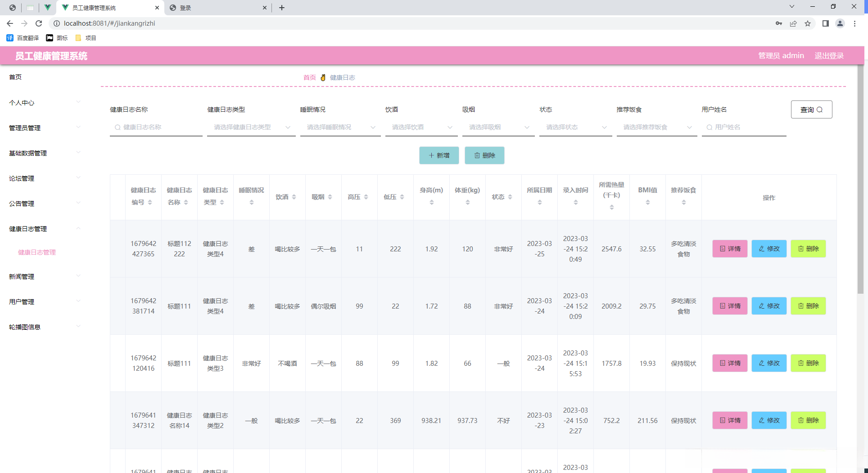
Task: Open the 百度翻译 bookmark
Action: tap(23, 38)
